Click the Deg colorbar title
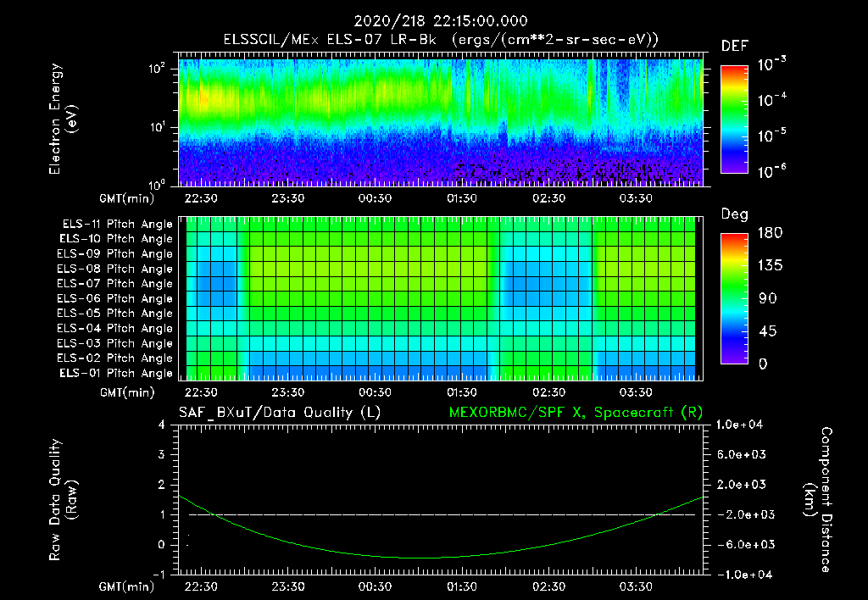The height and width of the screenshot is (600, 868). point(735,214)
